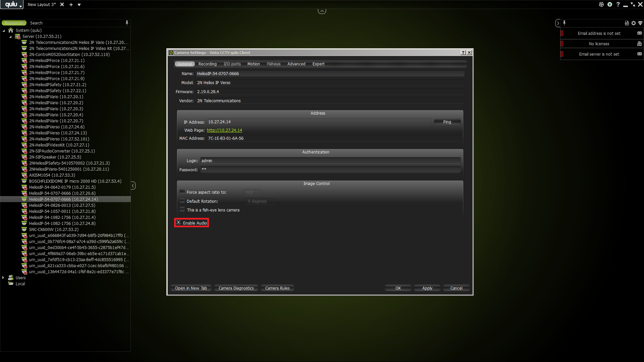Collapse the Server 10.27.55.21 tree node

click(10, 37)
